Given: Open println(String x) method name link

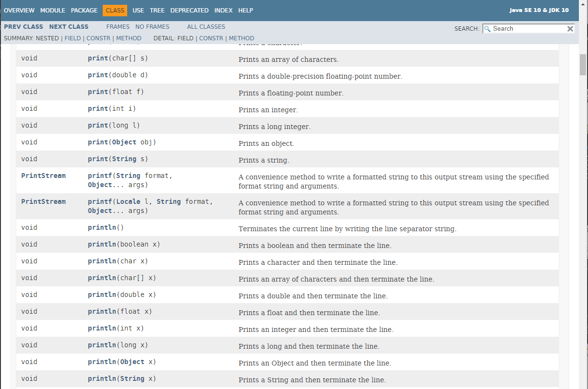Looking at the screenshot, I should click(x=102, y=379).
